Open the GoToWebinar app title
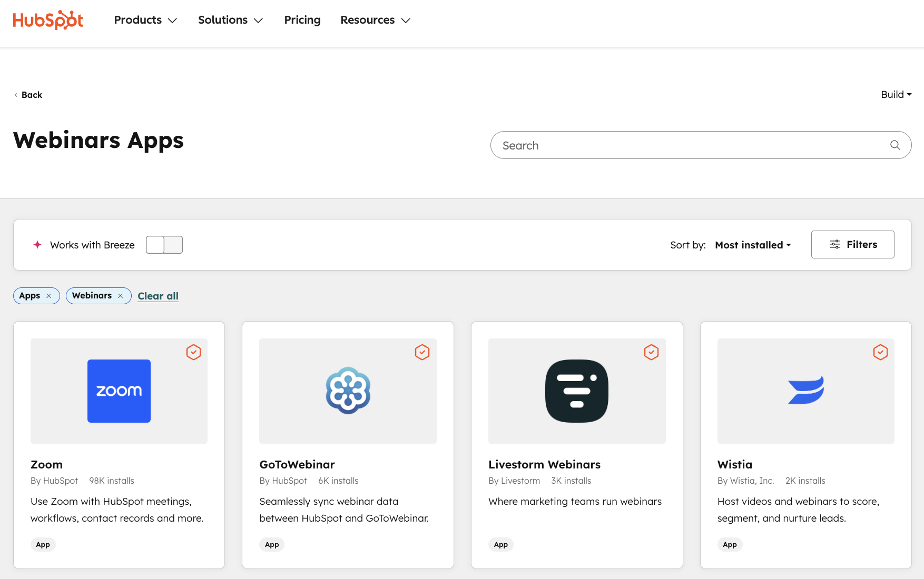Viewport: 924px width, 579px height. (x=297, y=465)
